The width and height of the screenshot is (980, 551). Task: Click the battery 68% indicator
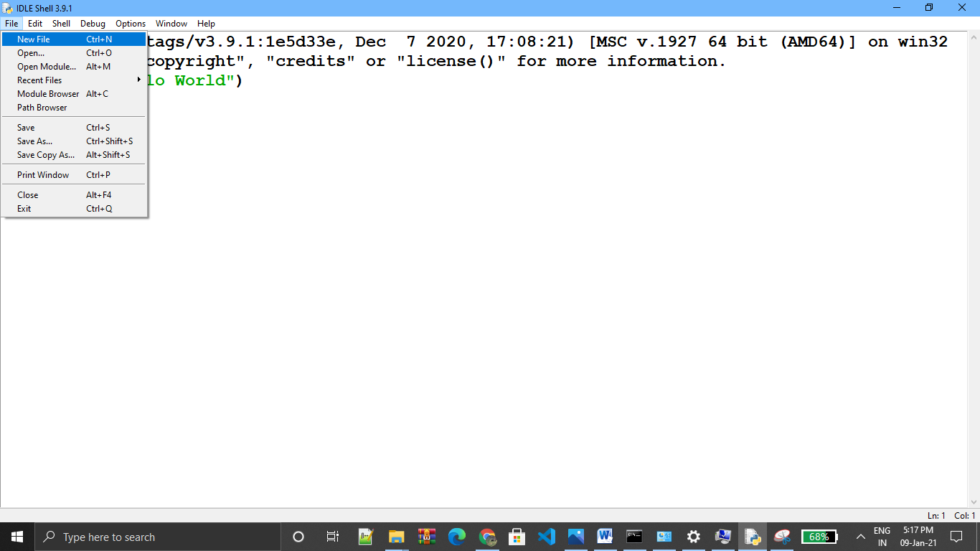pos(819,537)
